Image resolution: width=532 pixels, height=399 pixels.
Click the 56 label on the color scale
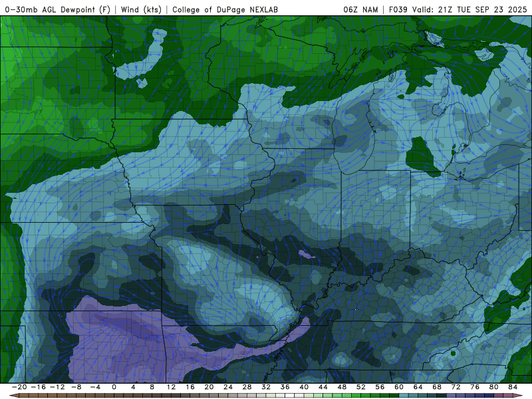point(380,387)
